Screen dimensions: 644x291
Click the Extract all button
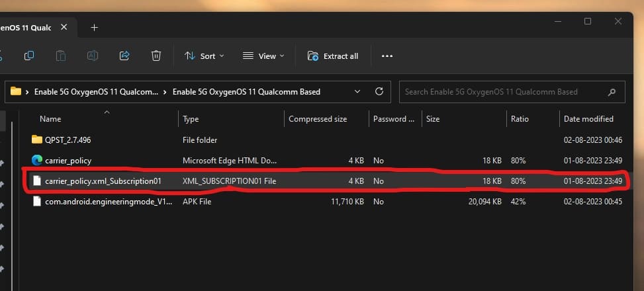333,56
